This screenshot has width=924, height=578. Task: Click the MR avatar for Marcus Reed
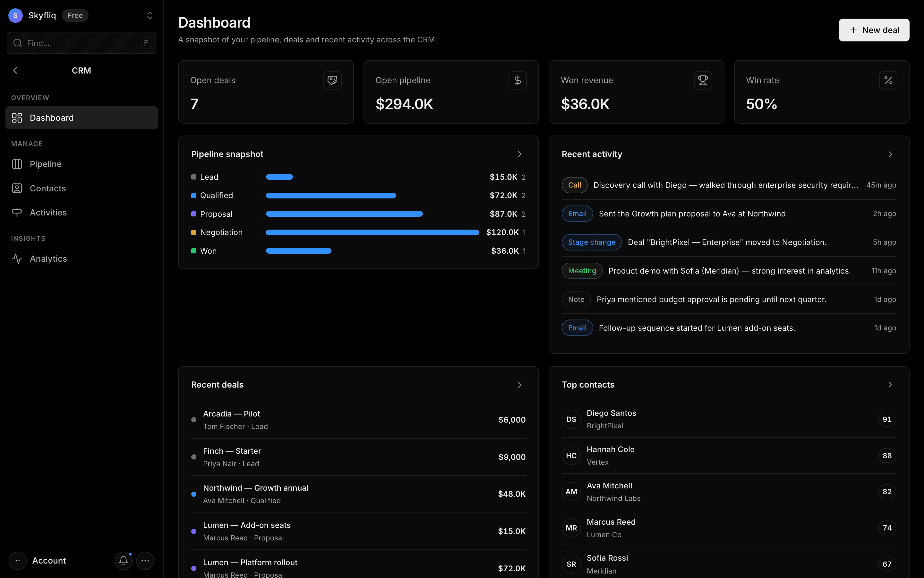571,528
